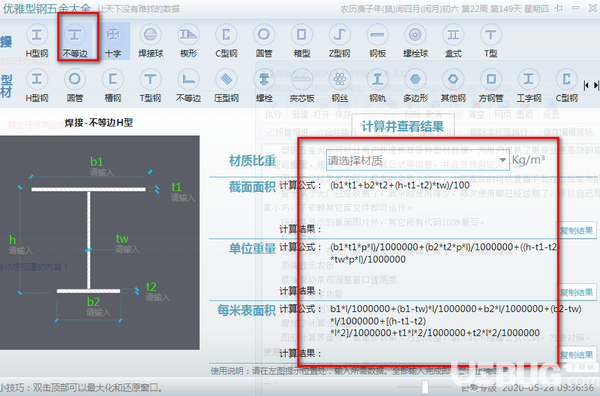Adjust the window transparency slider at the bottom

coord(425,387)
